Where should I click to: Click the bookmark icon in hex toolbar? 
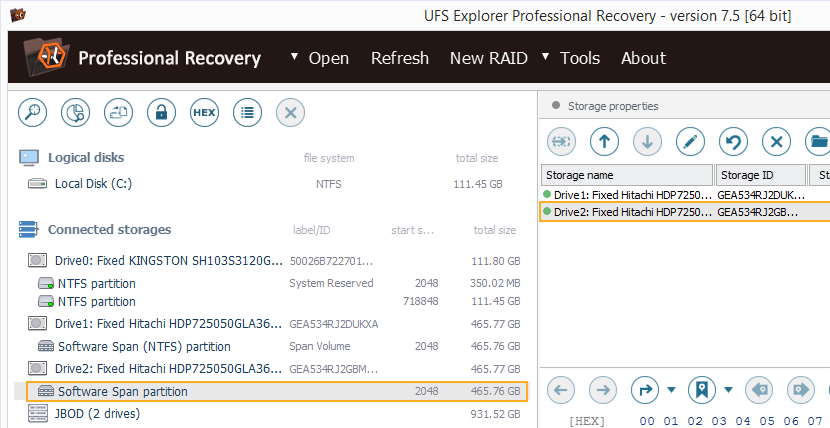tap(702, 390)
